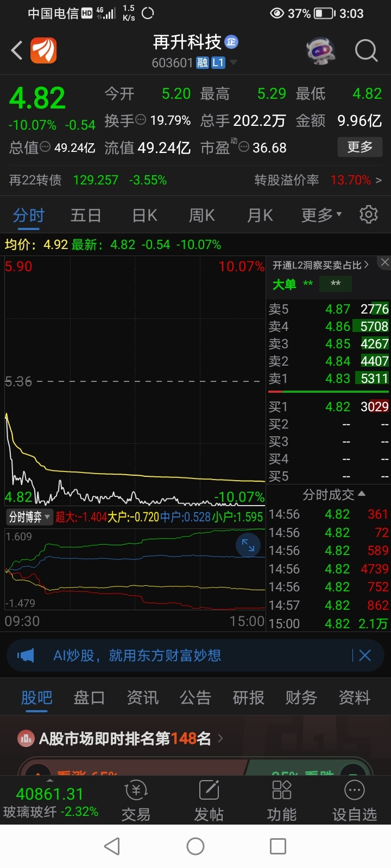Tap 卖3 order row at 4.85
The image size is (391, 868).
click(x=329, y=343)
